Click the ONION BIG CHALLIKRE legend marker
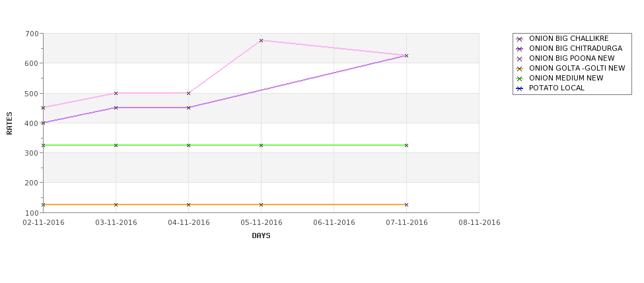644x283 pixels. pos(520,39)
